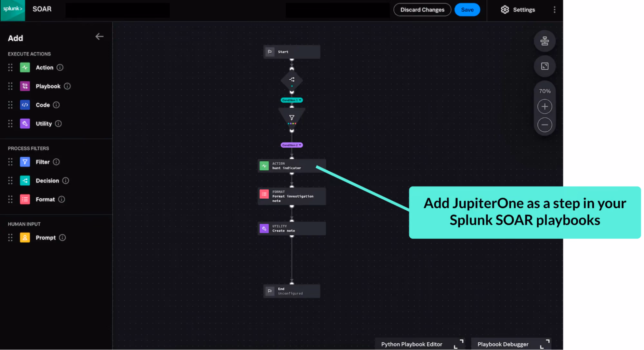Click the auto-arrange layout icon
Viewport: 644px width, 350px height.
click(x=544, y=41)
